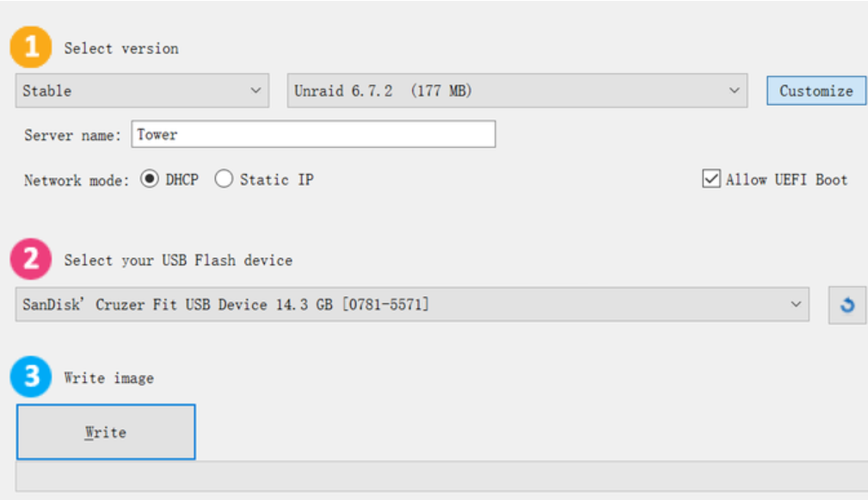The width and height of the screenshot is (868, 500).
Task: Click the orange step 1 circle icon
Action: [31, 48]
